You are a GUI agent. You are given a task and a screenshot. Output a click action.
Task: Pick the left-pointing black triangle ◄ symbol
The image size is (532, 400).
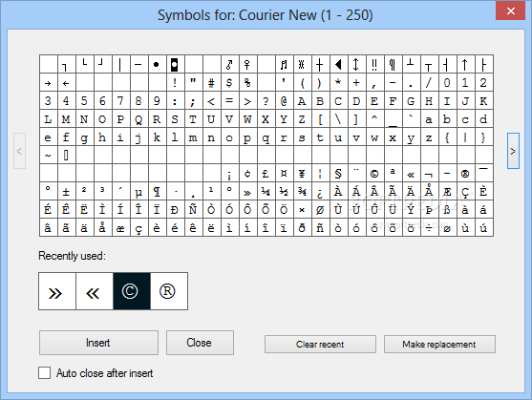(338, 64)
